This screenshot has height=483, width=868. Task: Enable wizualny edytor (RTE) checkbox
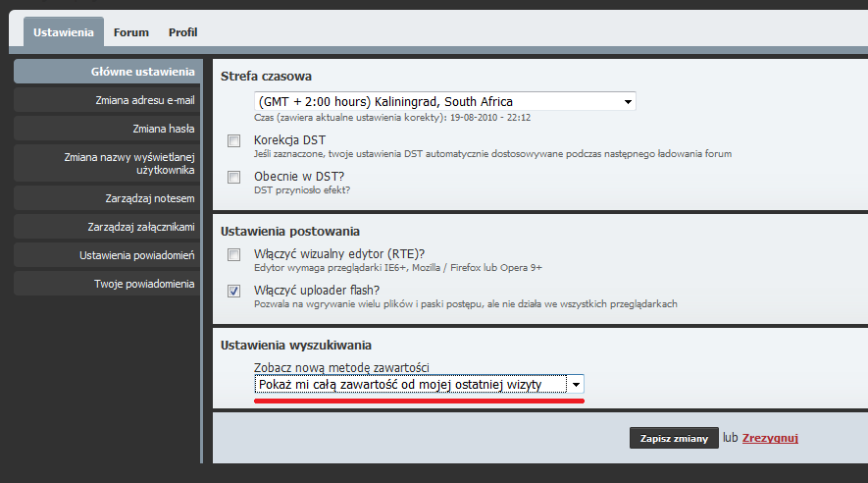point(234,255)
